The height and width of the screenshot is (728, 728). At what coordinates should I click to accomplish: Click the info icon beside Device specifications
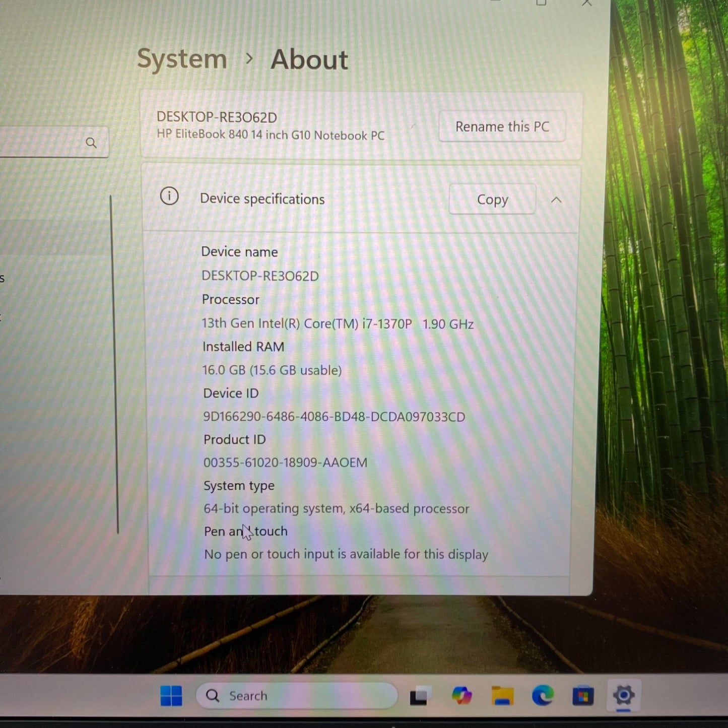[169, 196]
